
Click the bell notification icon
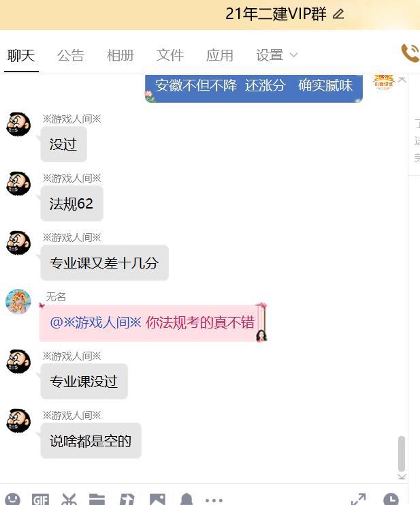click(x=187, y=500)
